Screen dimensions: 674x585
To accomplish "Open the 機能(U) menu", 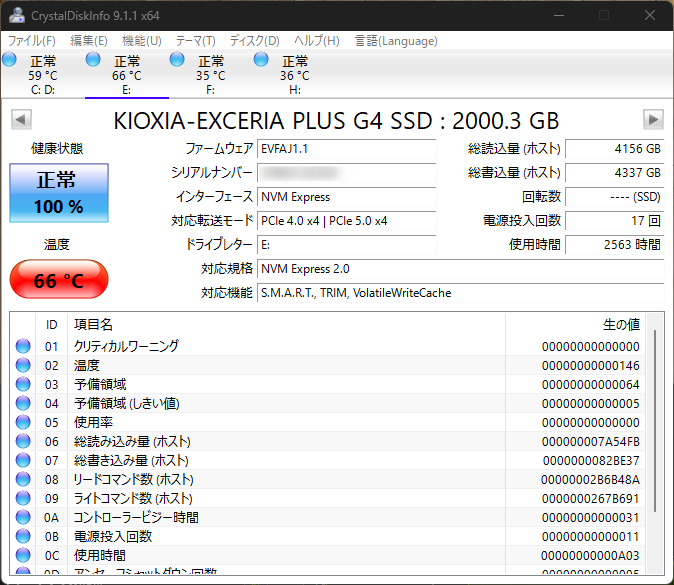I will point(141,41).
